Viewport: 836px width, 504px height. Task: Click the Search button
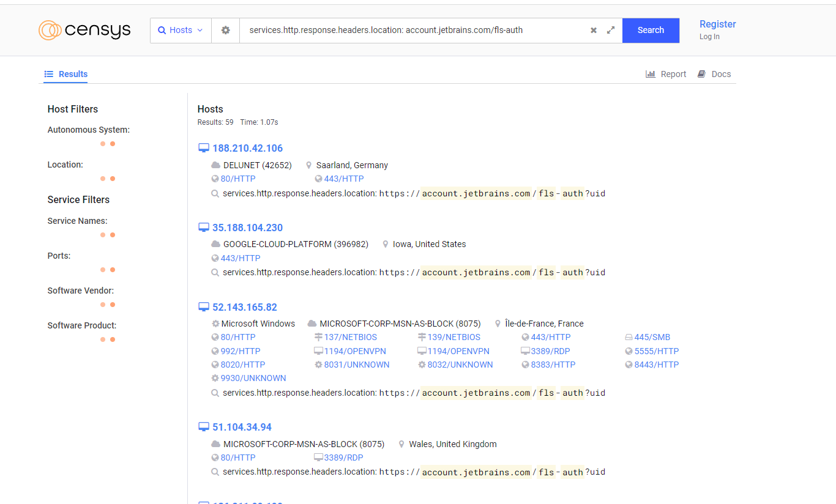pos(651,30)
